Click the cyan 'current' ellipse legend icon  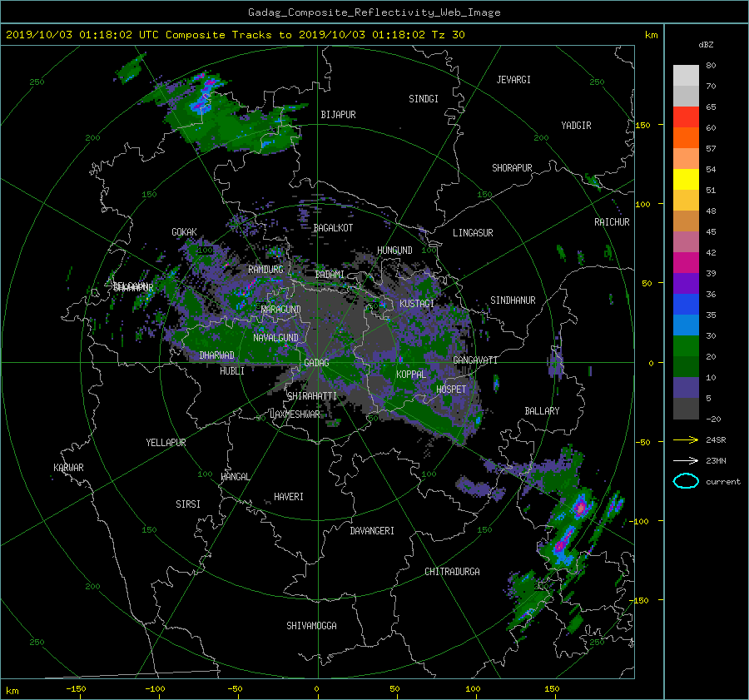686,481
